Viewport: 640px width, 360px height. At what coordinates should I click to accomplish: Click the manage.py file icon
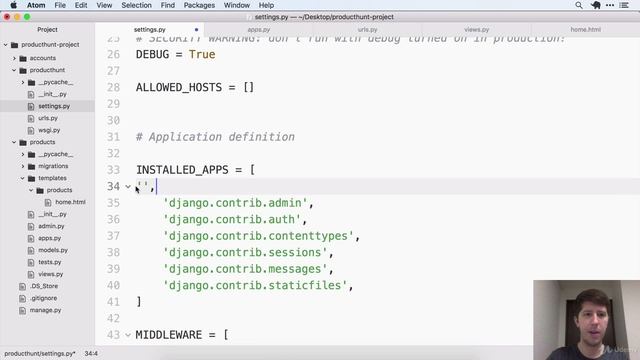coord(23,311)
